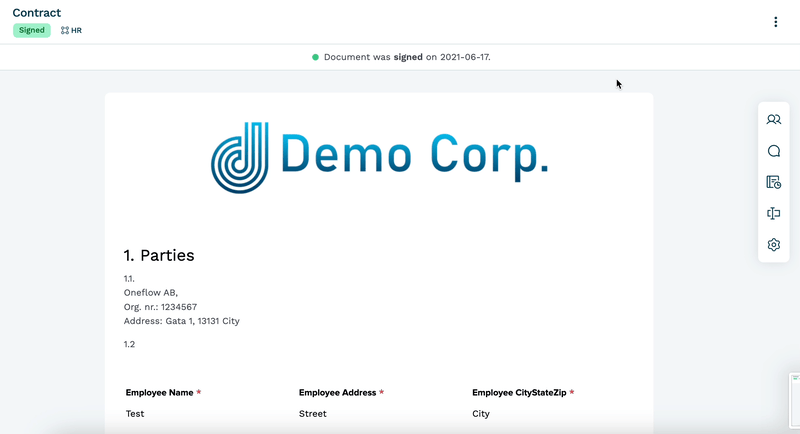Screen dimensions: 800x434
Task: Open the three-dot more options menu
Action: coord(776,22)
